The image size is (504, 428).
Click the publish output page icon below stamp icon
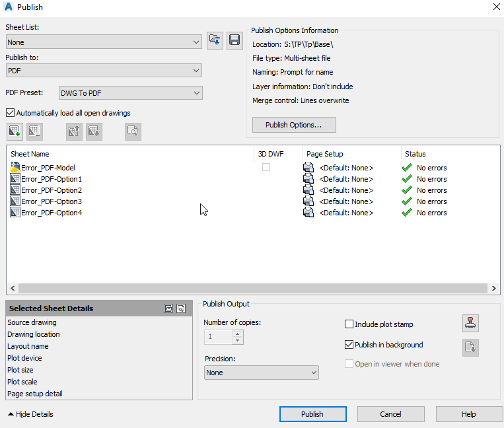(470, 347)
